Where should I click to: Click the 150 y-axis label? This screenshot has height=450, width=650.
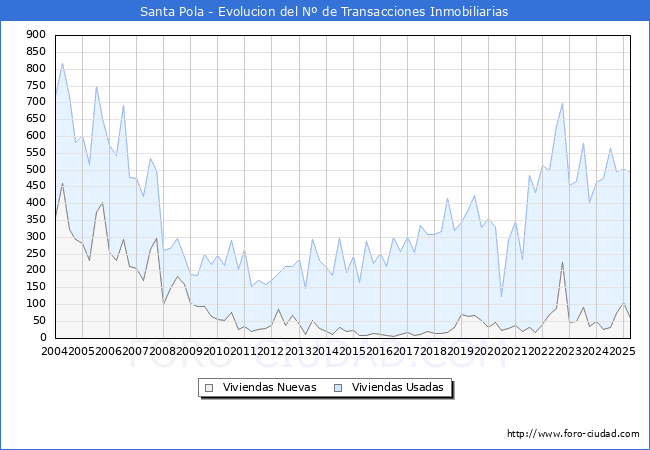(x=36, y=287)
